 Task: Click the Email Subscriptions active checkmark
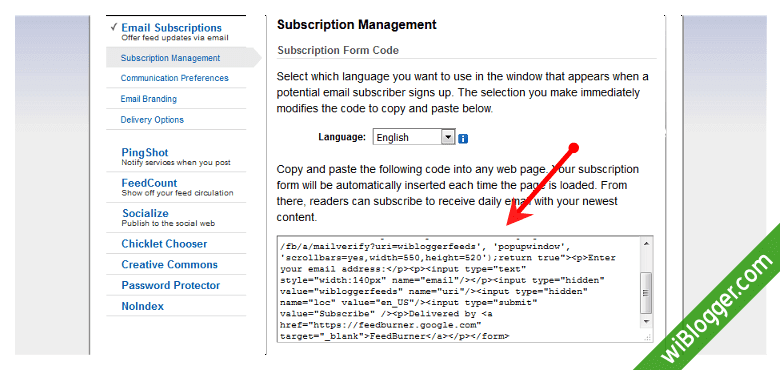pos(114,27)
